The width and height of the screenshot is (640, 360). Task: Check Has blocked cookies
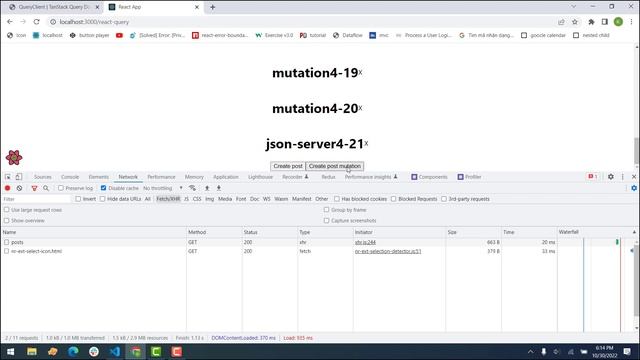click(337, 199)
